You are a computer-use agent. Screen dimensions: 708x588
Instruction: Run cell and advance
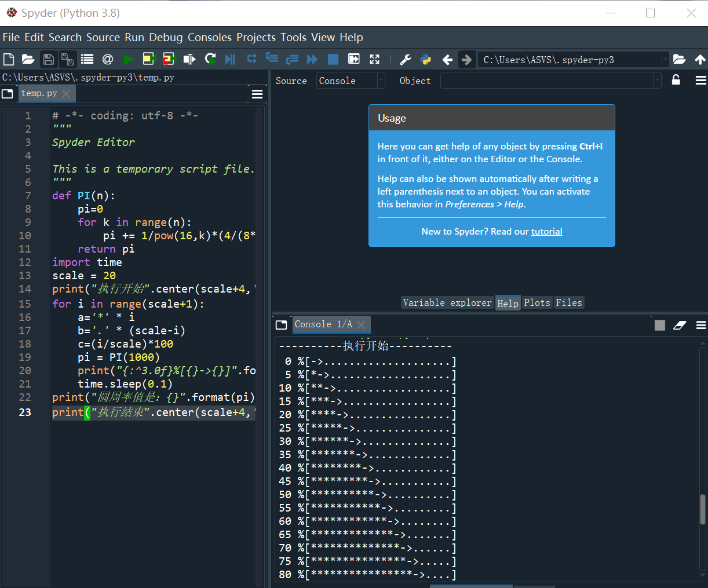[169, 59]
